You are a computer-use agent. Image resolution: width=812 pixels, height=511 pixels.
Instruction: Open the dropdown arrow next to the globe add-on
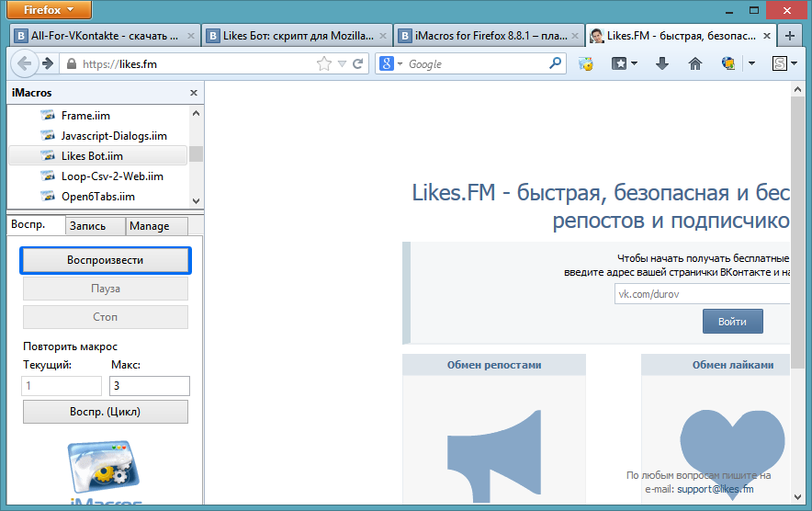coord(752,63)
